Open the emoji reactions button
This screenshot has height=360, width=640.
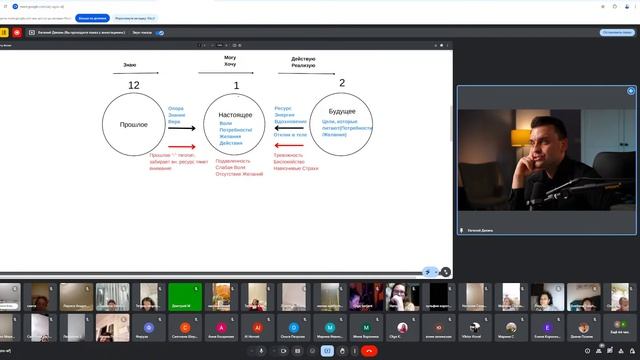coord(312,351)
